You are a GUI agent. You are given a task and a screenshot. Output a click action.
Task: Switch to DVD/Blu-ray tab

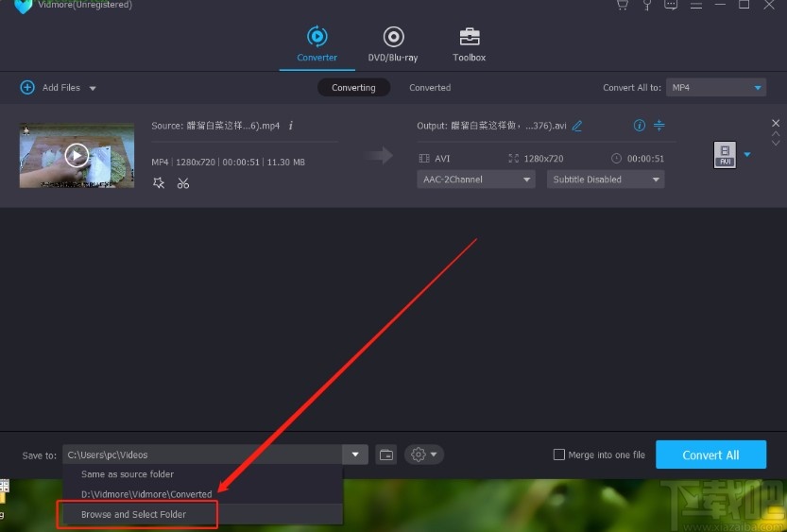coord(393,44)
